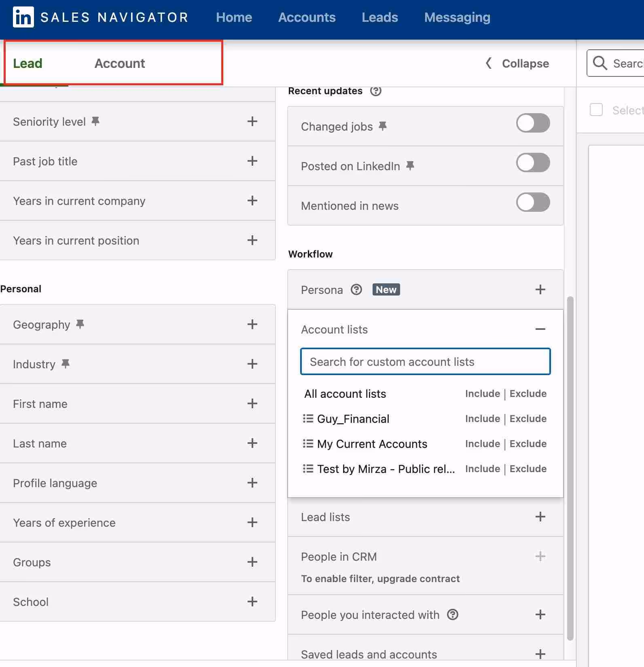Expand Years in current company filter
644x667 pixels.
252,201
